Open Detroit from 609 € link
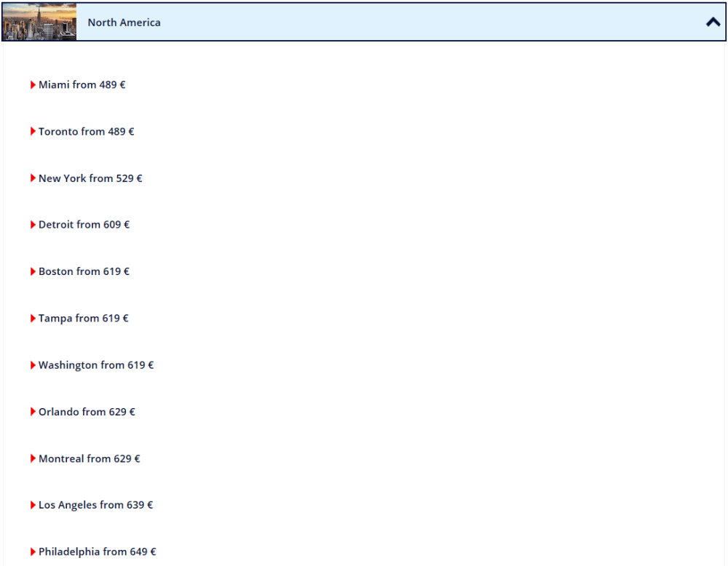Screen dimensions: 728x566 point(84,225)
